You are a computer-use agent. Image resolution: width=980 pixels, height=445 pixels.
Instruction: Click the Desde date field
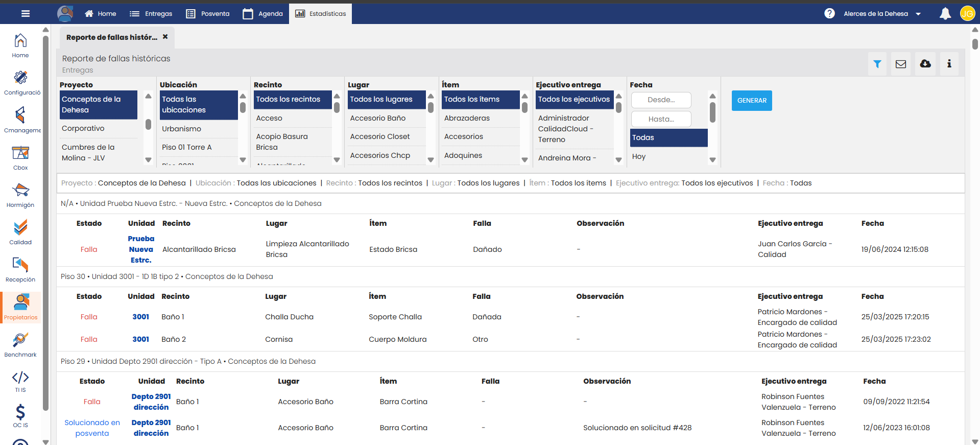[661, 100]
